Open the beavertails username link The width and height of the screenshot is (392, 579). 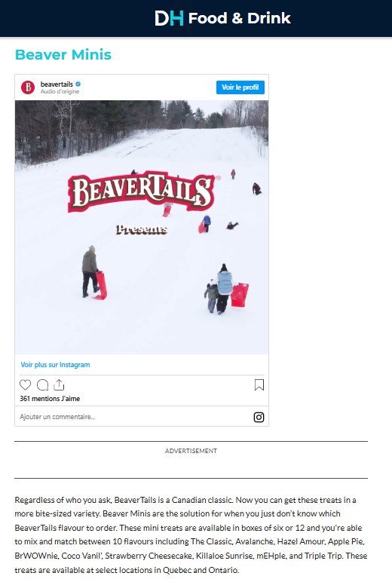point(57,84)
